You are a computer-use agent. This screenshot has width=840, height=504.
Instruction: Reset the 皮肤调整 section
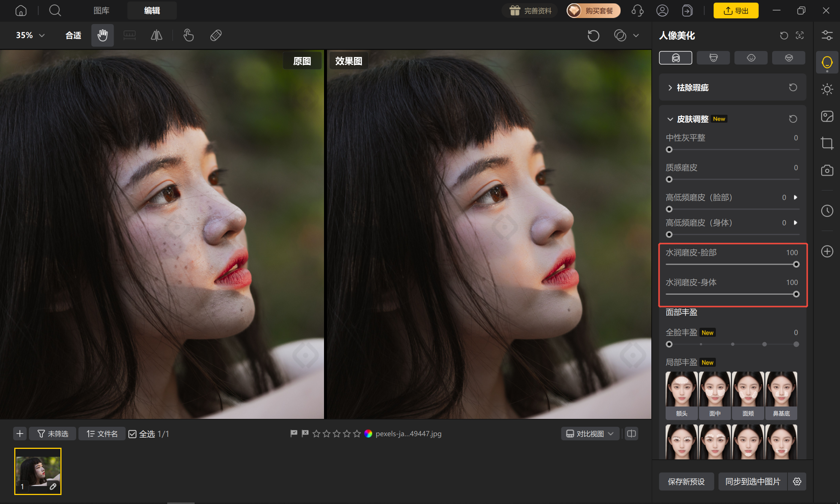(793, 119)
